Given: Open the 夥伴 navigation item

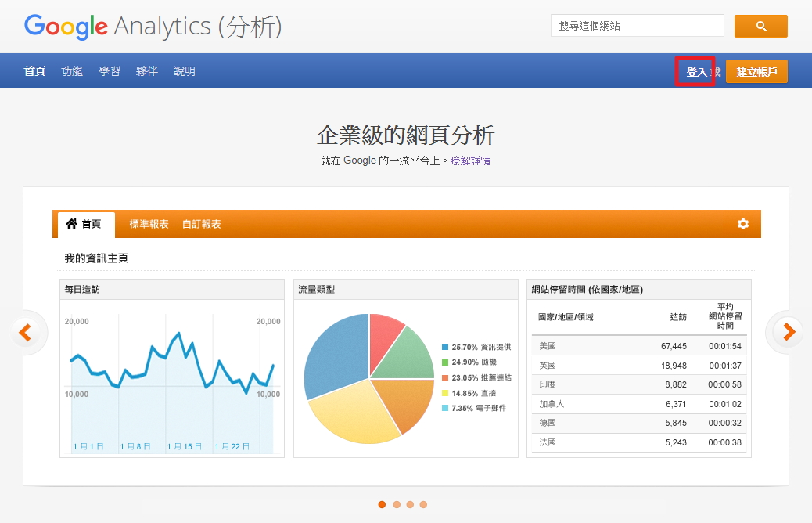Looking at the screenshot, I should tap(146, 71).
